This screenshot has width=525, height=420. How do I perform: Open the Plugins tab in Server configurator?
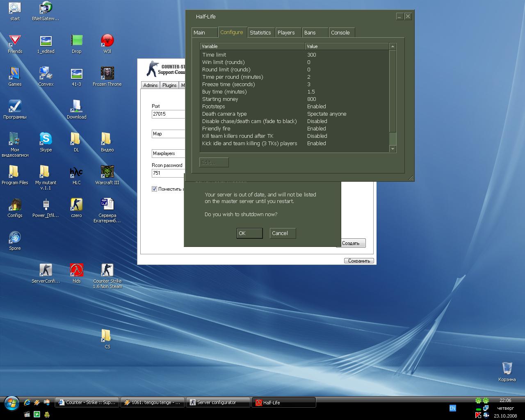169,85
